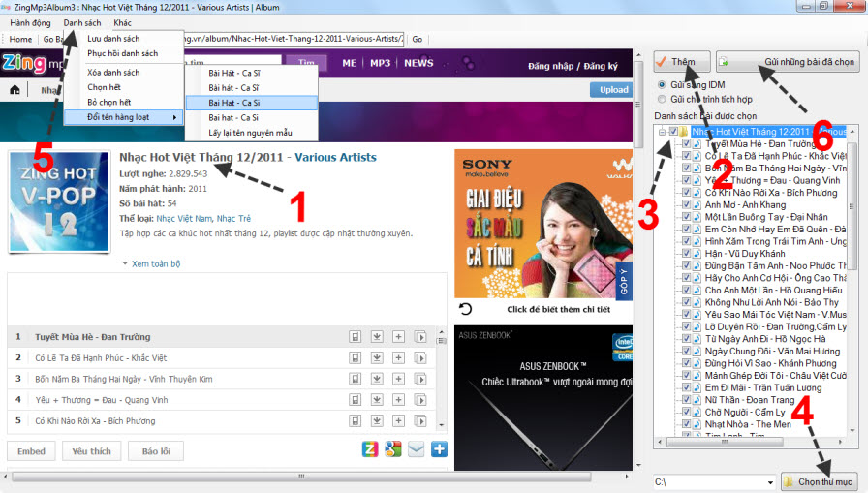Uncheck Anh Mơ - Anh Khang checkbox

point(686,204)
